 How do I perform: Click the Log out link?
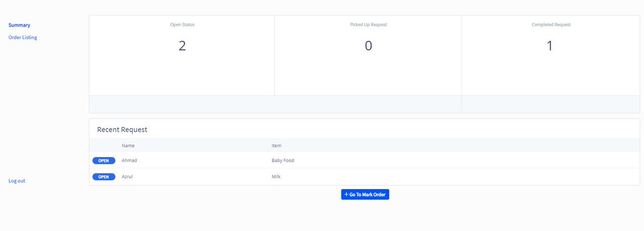(x=17, y=181)
